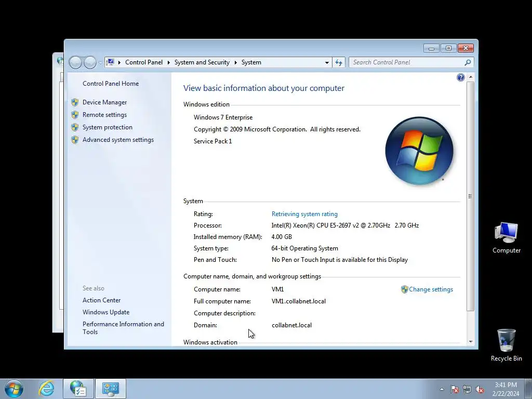The image size is (532, 399).
Task: Open Device Manager from the sidebar
Action: (104, 102)
